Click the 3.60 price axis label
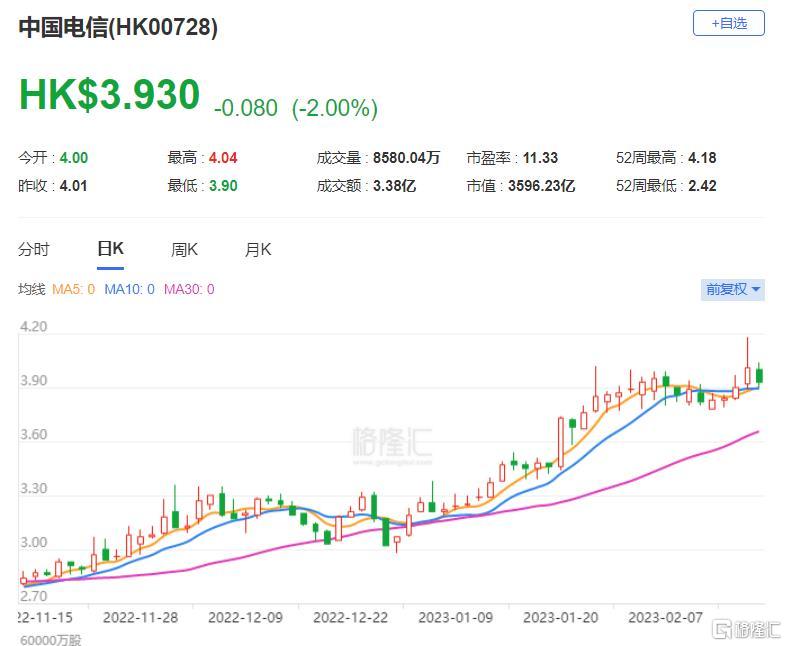Image resolution: width=787 pixels, height=646 pixels. tap(34, 435)
